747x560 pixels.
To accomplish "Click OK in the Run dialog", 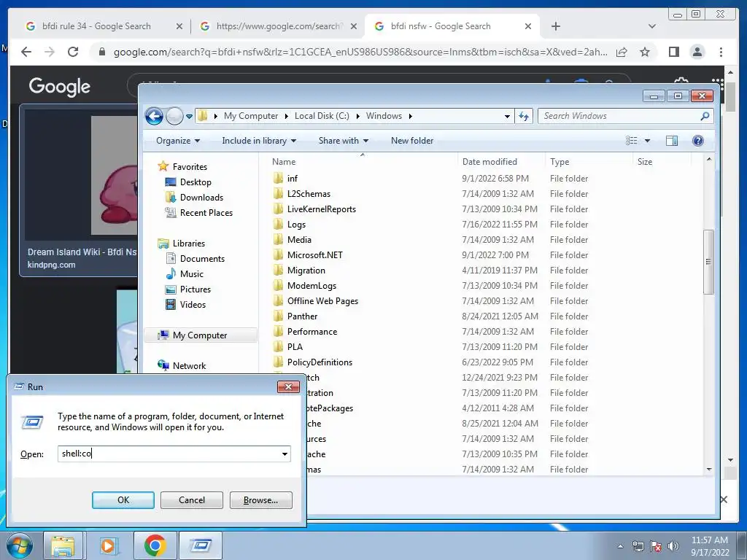I will click(x=123, y=500).
